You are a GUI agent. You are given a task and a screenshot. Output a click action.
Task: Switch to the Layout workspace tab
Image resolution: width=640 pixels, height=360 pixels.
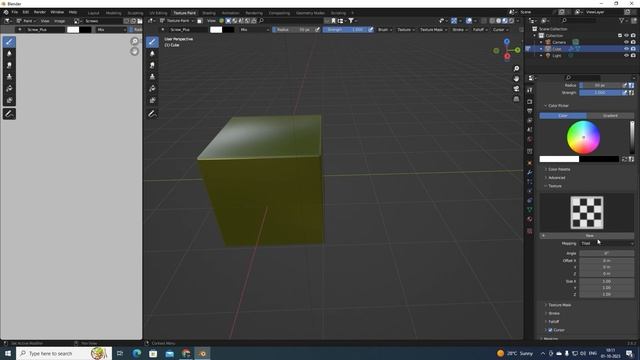point(93,13)
